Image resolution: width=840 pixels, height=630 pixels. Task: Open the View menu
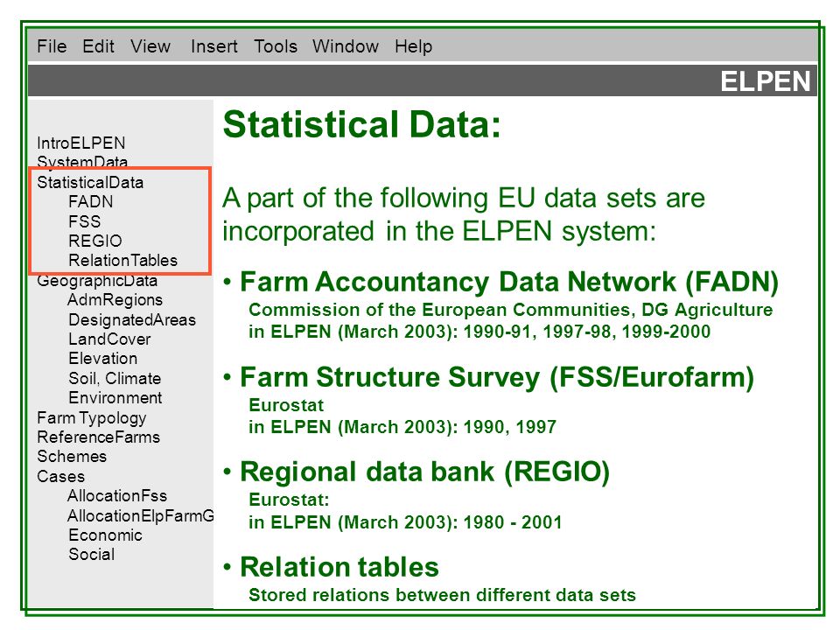[150, 46]
